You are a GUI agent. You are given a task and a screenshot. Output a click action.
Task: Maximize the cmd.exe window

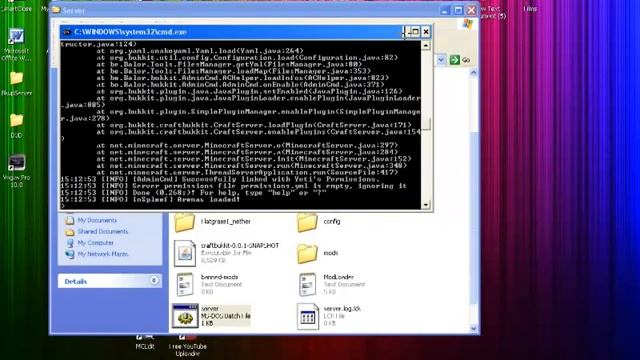point(415,32)
